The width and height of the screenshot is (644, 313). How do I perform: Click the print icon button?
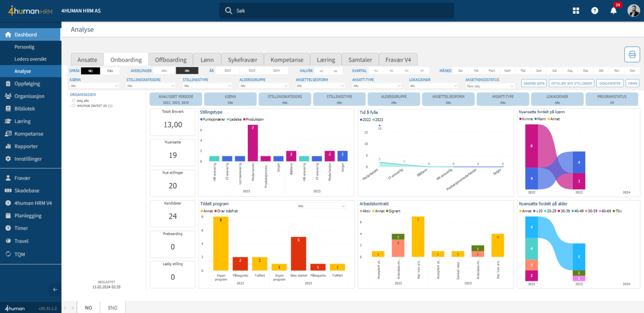click(632, 55)
